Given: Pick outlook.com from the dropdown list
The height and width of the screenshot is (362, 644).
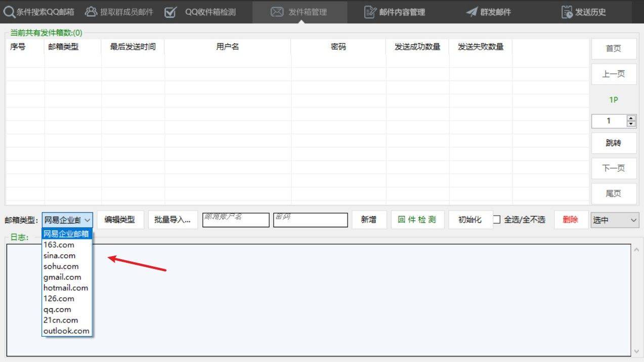Looking at the screenshot, I should 66,331.
